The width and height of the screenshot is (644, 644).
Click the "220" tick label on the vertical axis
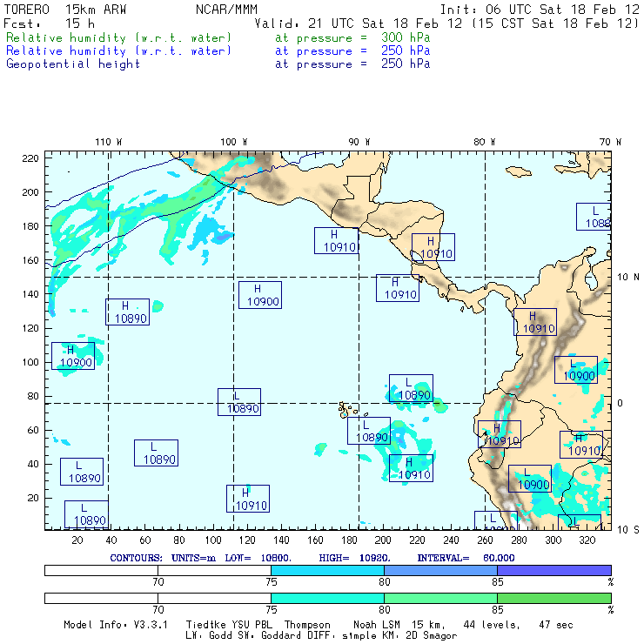[x=30, y=158]
